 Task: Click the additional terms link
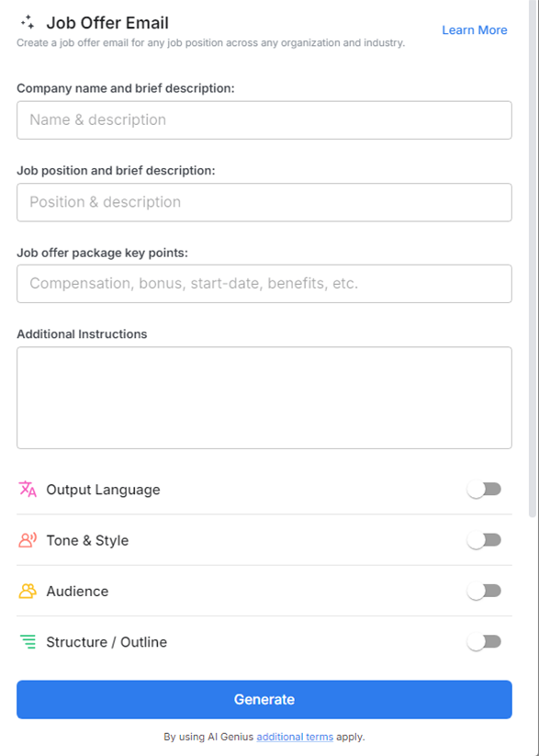point(294,736)
